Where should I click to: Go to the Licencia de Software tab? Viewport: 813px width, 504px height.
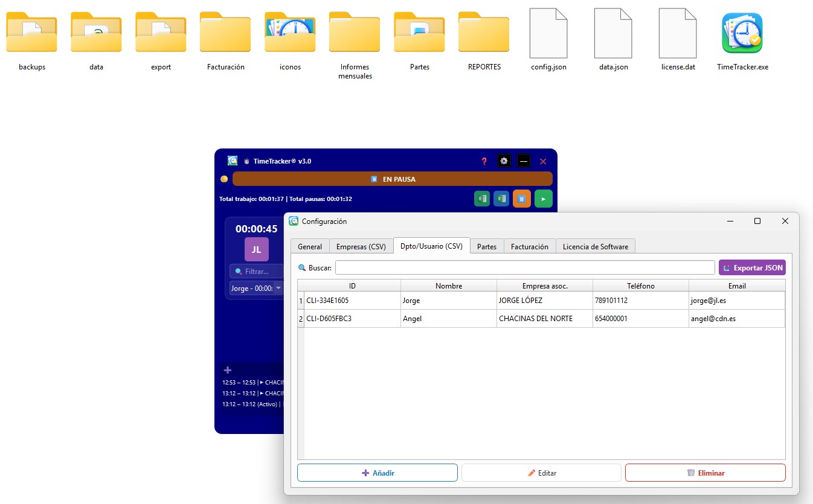[595, 246]
